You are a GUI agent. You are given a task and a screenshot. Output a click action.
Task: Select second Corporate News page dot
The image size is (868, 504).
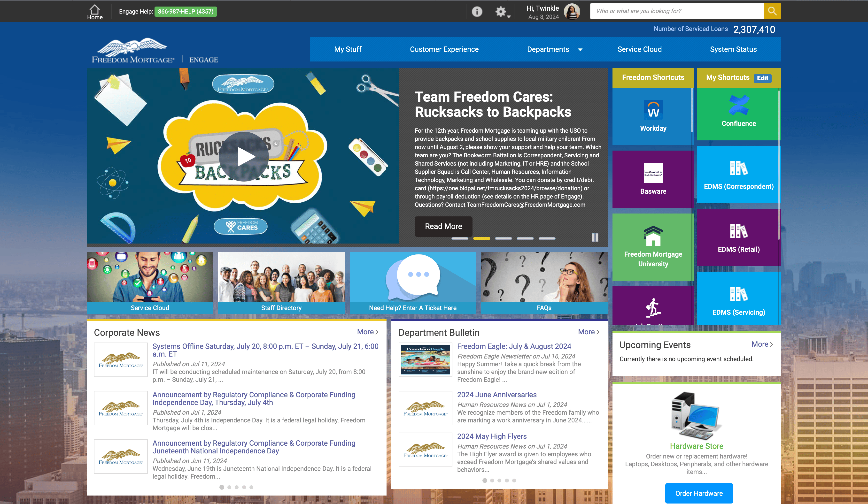(x=229, y=487)
